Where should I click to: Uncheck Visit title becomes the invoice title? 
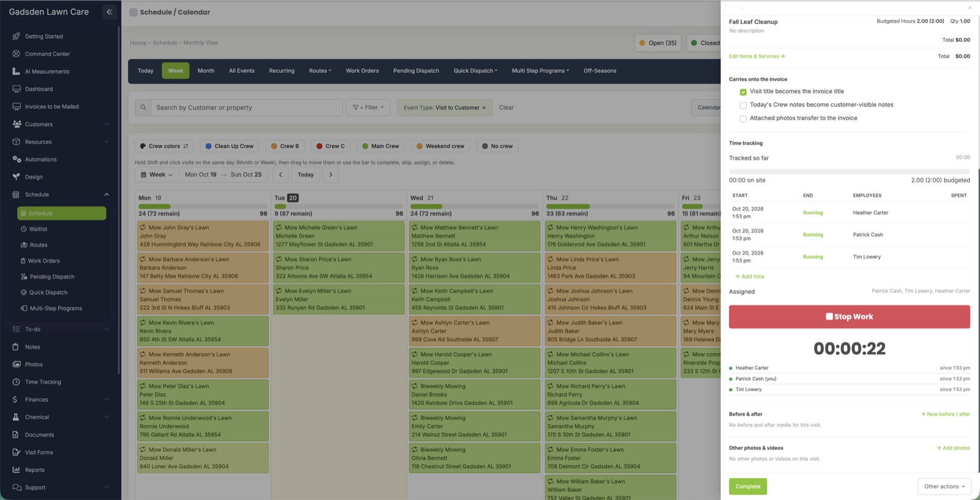(x=743, y=92)
